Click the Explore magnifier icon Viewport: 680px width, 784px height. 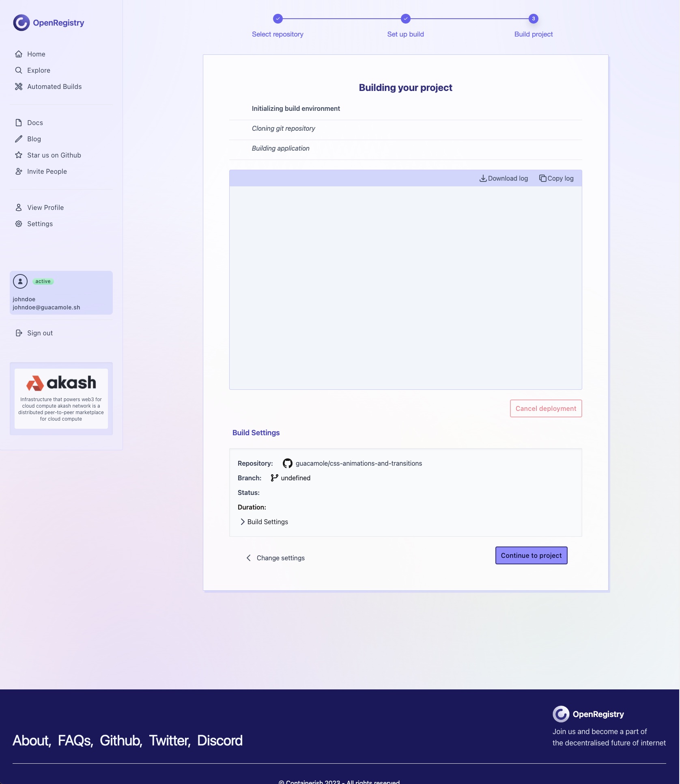coord(19,70)
